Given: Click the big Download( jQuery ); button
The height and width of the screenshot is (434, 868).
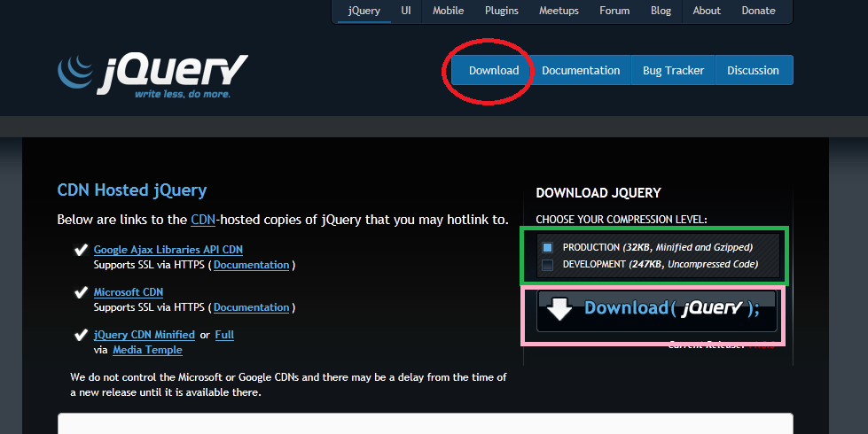Looking at the screenshot, I should click(x=656, y=311).
